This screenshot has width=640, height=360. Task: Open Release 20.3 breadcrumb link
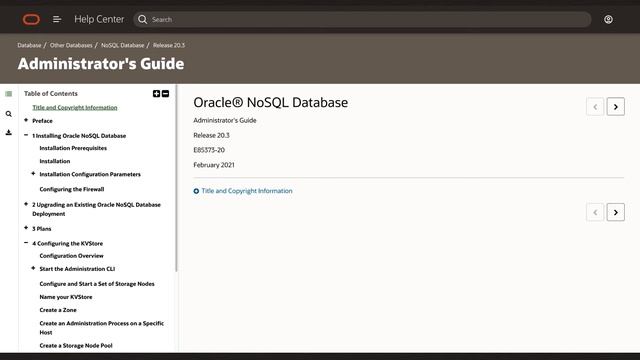pyautogui.click(x=169, y=45)
